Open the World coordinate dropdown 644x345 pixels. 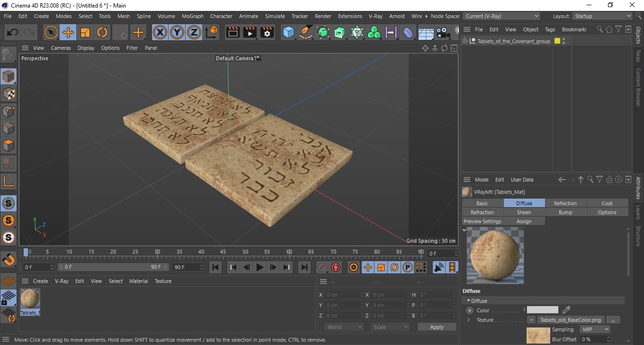pos(344,327)
